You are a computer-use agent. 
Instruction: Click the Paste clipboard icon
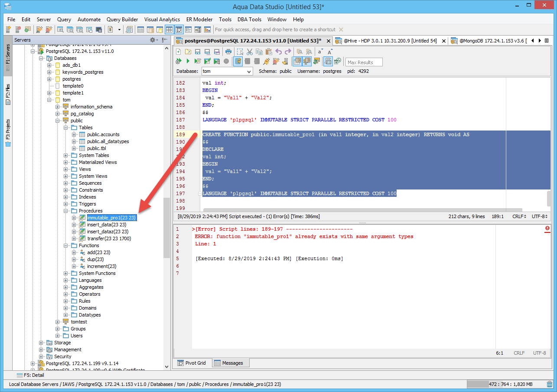tap(269, 52)
